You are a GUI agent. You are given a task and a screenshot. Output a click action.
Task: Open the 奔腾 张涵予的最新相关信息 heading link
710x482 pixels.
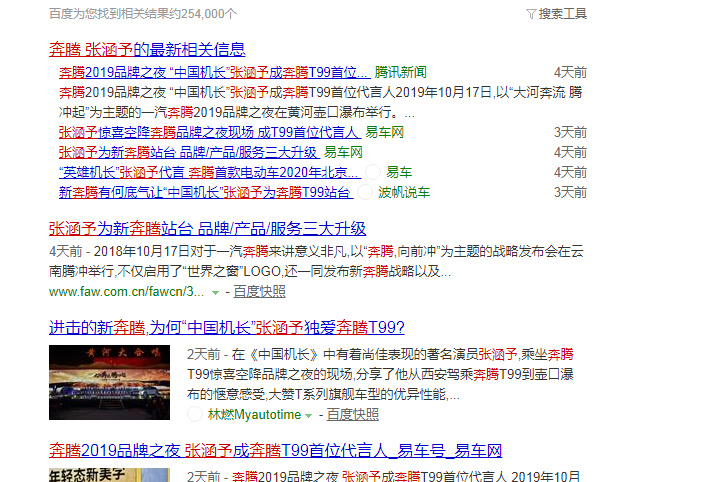pyautogui.click(x=147, y=49)
